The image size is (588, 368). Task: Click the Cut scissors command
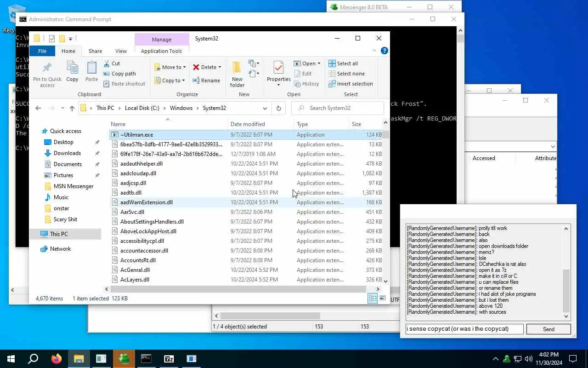coord(112,63)
